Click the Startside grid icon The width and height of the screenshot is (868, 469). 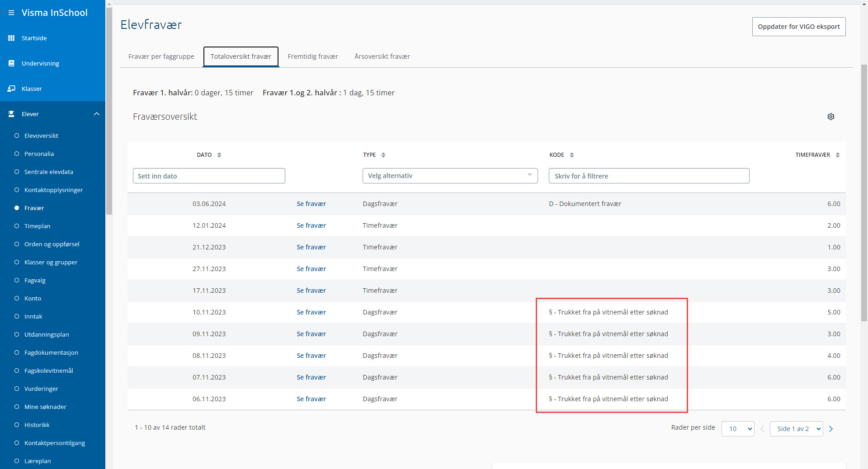coord(11,38)
